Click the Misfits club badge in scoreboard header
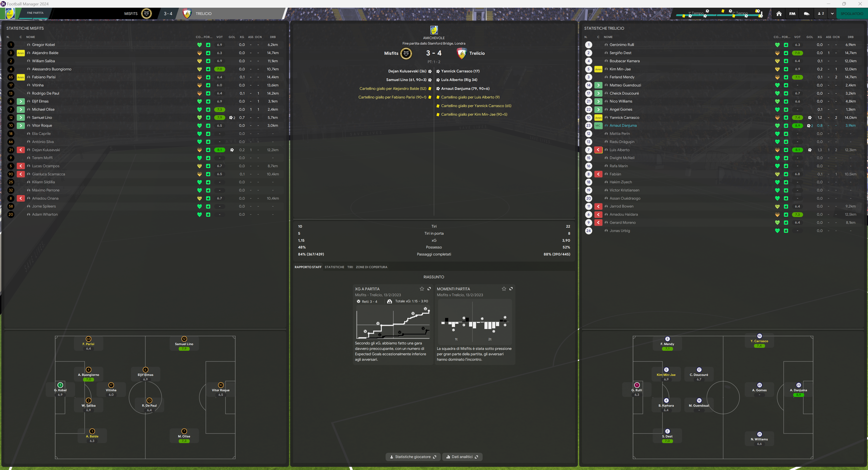Image resolution: width=868 pixels, height=470 pixels. click(146, 14)
